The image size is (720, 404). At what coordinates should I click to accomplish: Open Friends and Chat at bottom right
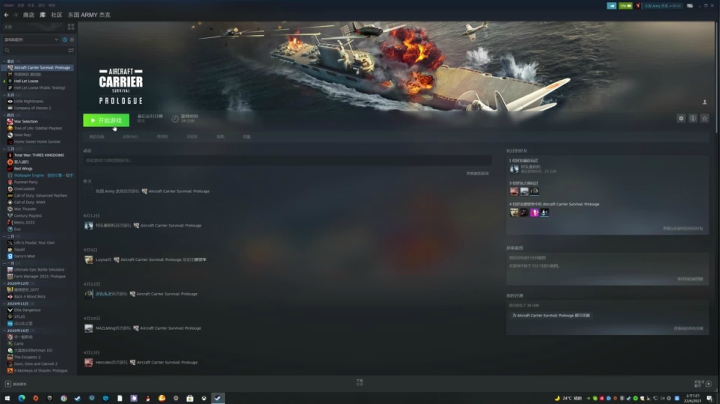pos(703,383)
